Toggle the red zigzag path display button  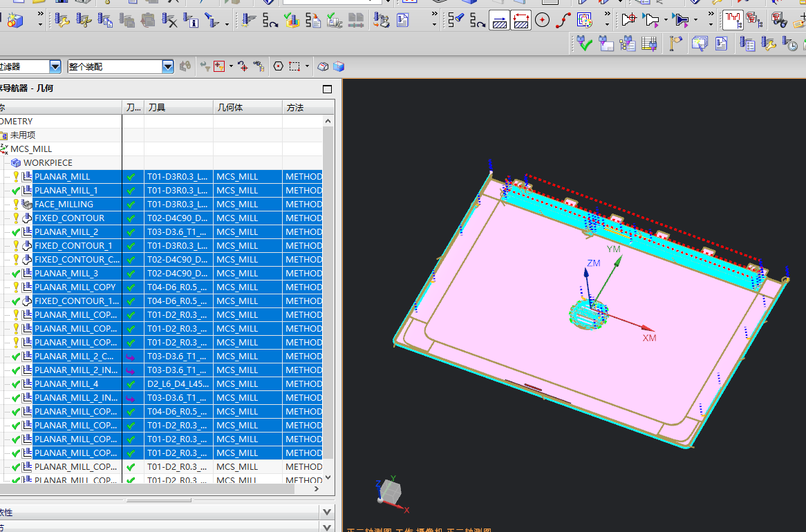click(x=733, y=21)
